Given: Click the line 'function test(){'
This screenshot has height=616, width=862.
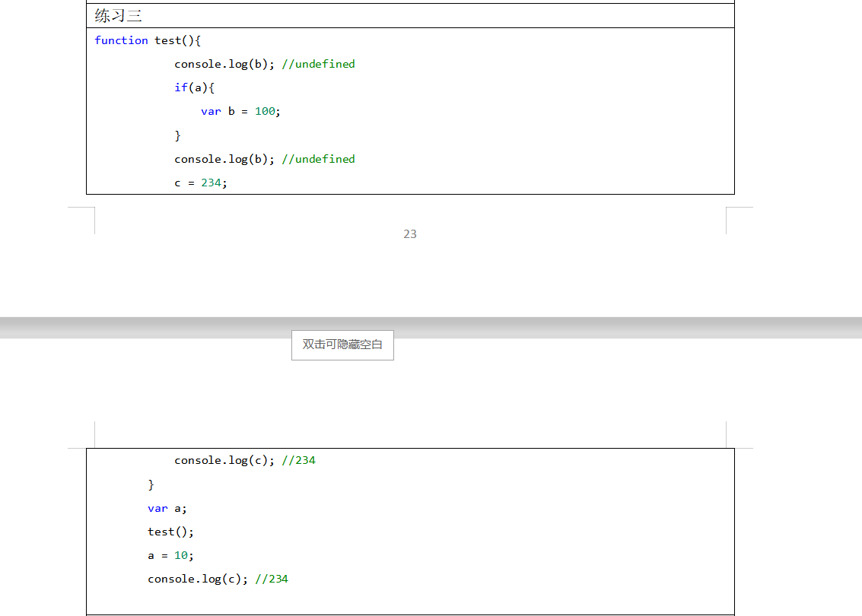Looking at the screenshot, I should click(148, 40).
